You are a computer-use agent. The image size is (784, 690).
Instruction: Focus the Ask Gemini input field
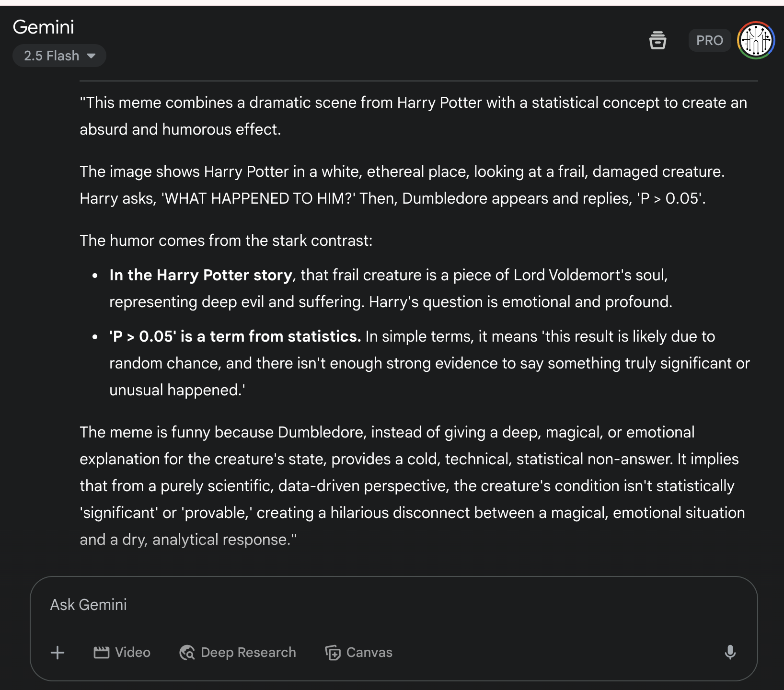click(x=383, y=605)
